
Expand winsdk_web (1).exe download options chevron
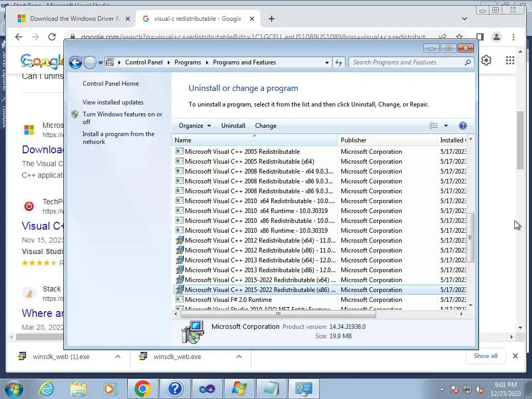tap(118, 356)
